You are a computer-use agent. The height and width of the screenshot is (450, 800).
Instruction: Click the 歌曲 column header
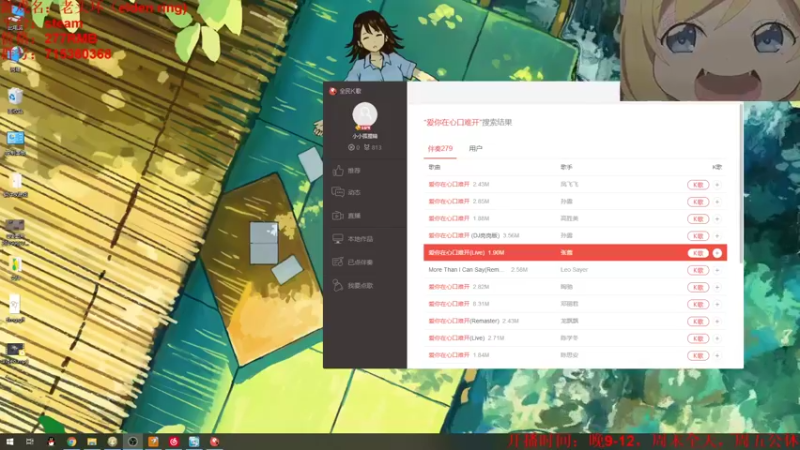[x=434, y=167]
